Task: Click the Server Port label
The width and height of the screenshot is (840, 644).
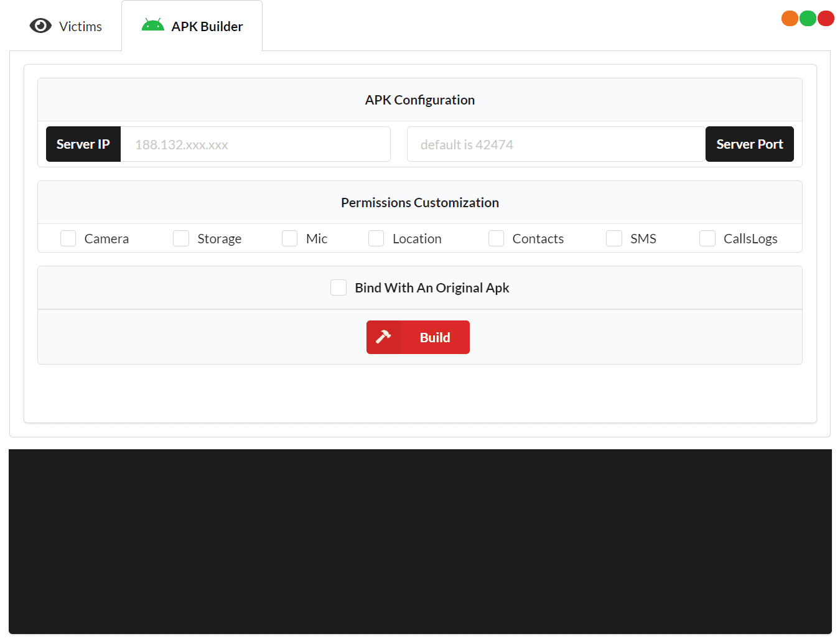Action: click(x=749, y=144)
